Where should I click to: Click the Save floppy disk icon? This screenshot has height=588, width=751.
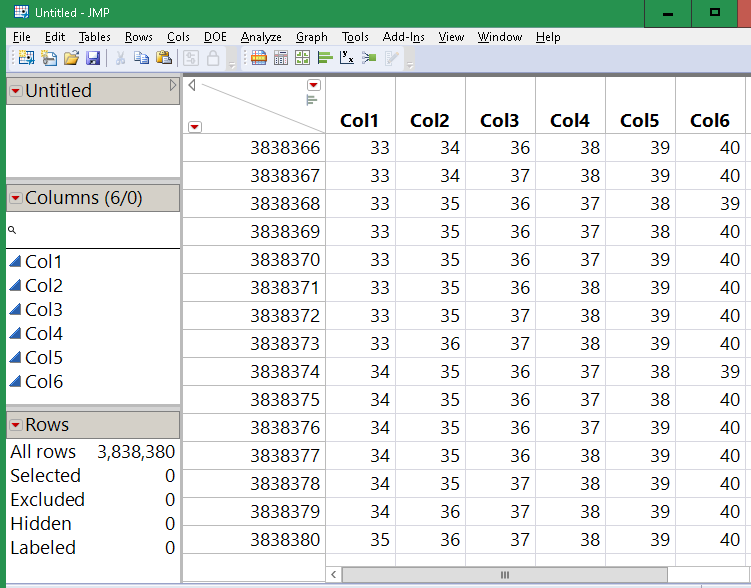click(93, 58)
